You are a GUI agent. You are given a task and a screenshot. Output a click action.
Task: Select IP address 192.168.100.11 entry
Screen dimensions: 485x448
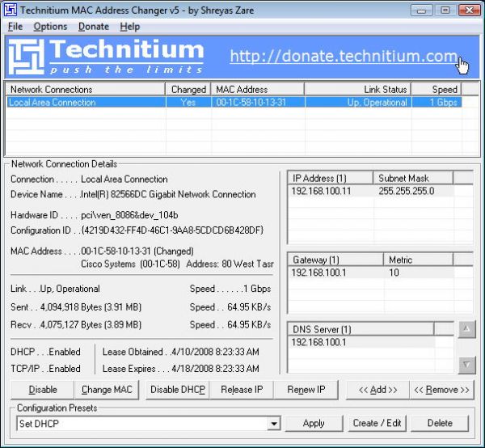321,191
